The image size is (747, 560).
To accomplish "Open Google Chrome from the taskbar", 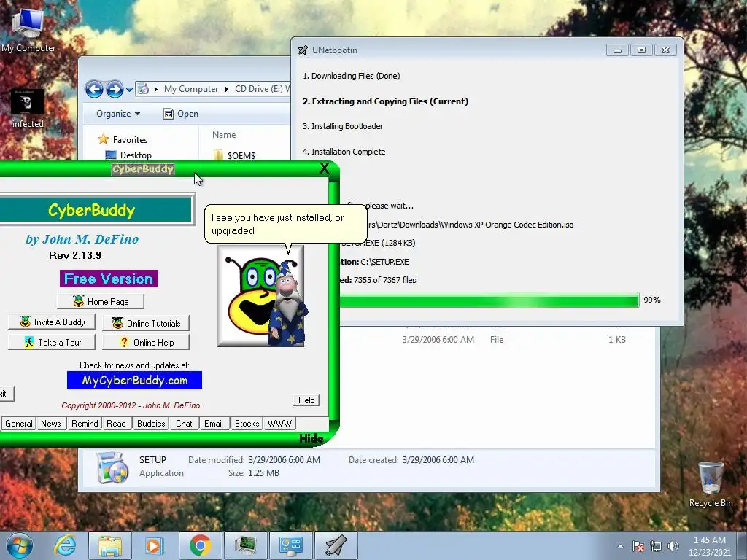I will (200, 545).
